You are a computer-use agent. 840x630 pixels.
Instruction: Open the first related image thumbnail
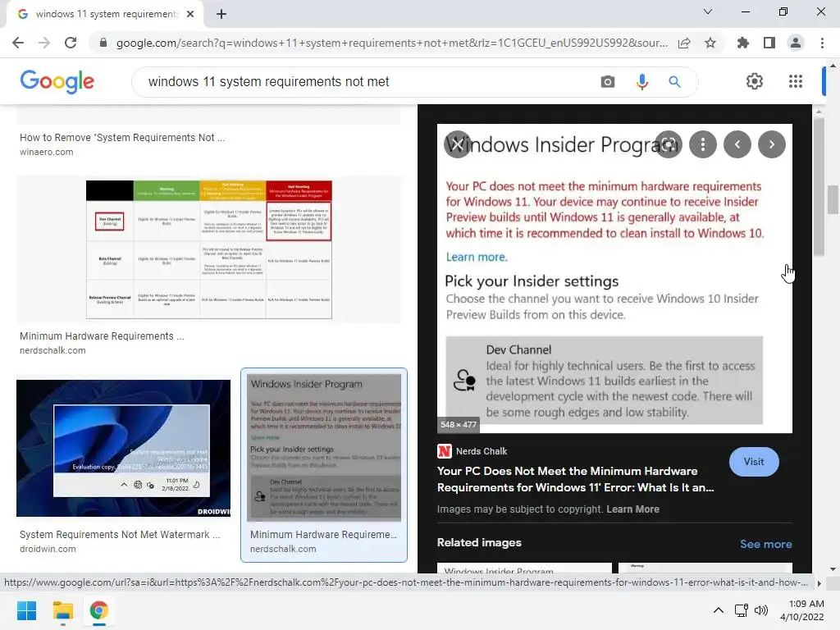click(524, 568)
